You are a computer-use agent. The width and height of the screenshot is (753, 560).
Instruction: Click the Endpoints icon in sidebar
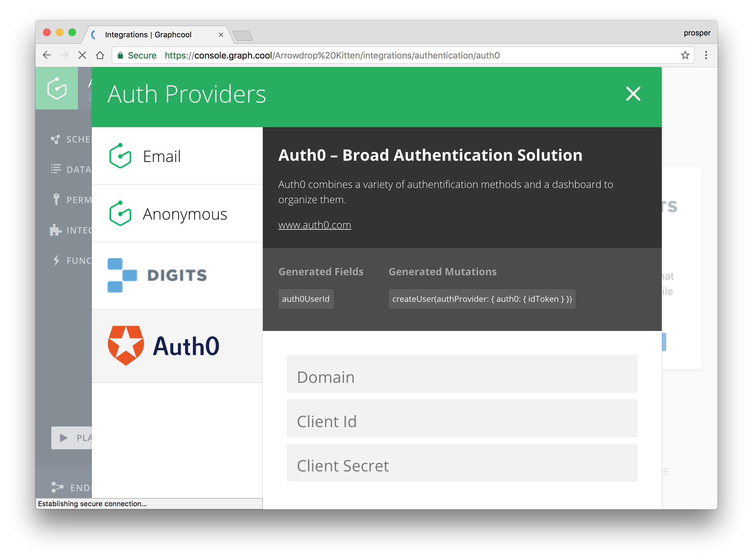(57, 487)
